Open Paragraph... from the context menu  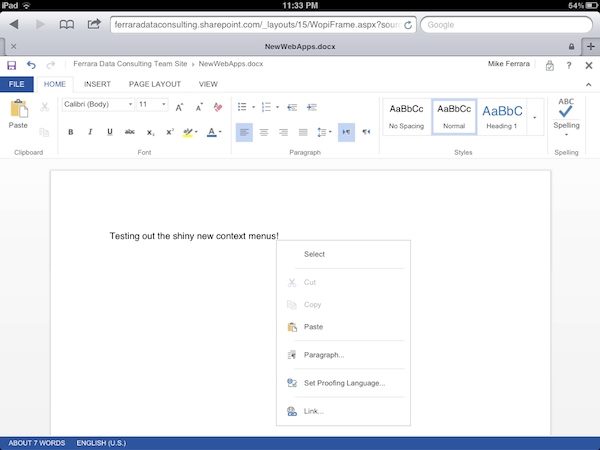coord(344,355)
